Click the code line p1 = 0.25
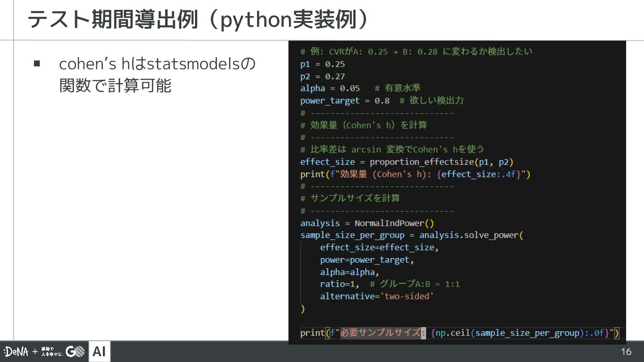This screenshot has height=362, width=644. coord(322,64)
